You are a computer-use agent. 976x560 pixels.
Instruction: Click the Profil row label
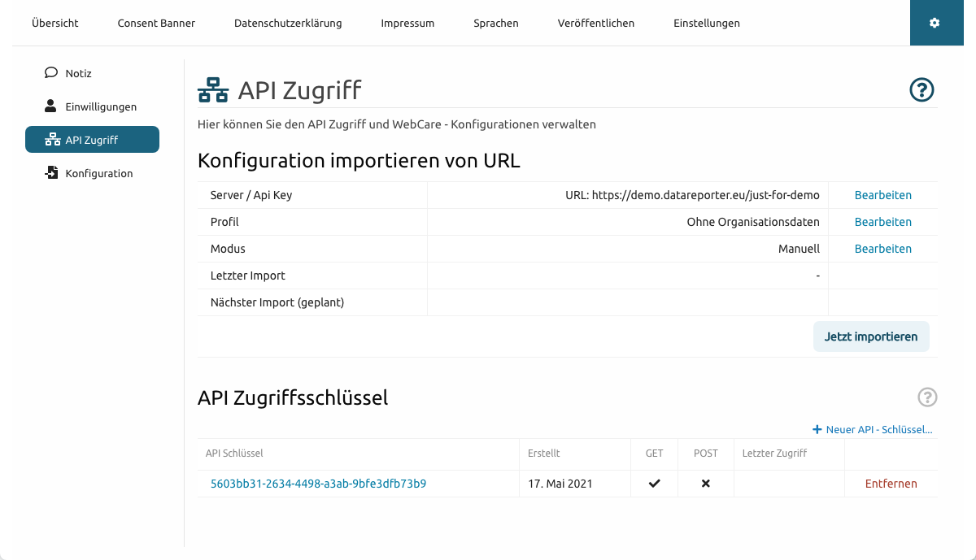[224, 222]
